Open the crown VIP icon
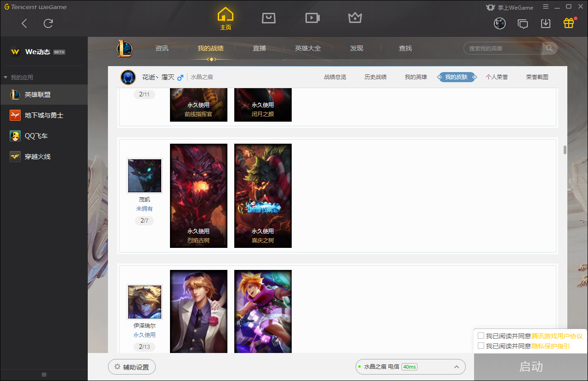This screenshot has width=588, height=381. [355, 18]
